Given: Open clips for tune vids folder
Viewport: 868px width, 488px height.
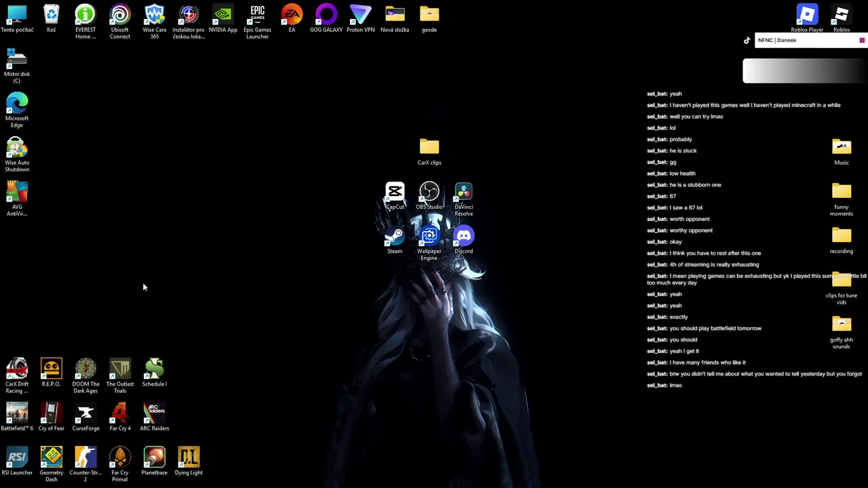Looking at the screenshot, I should tap(842, 288).
